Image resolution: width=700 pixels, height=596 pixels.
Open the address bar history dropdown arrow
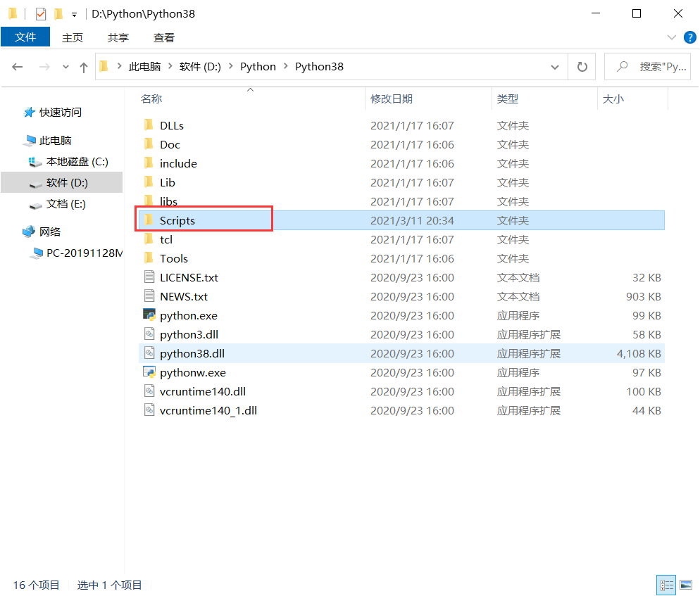coord(555,66)
